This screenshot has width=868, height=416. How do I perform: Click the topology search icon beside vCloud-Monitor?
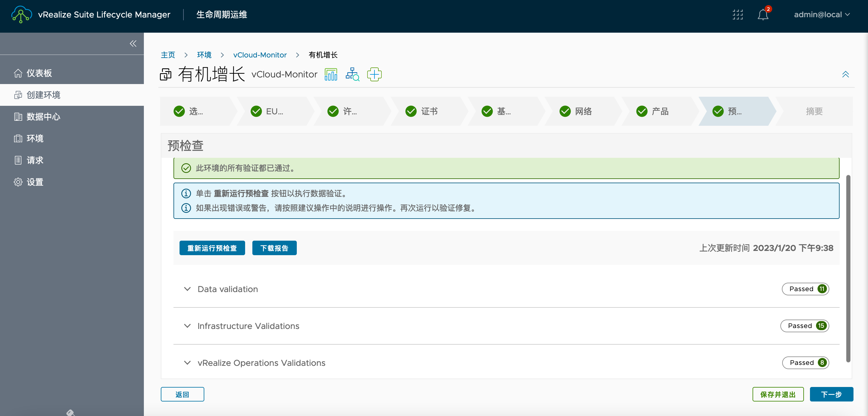click(x=352, y=74)
